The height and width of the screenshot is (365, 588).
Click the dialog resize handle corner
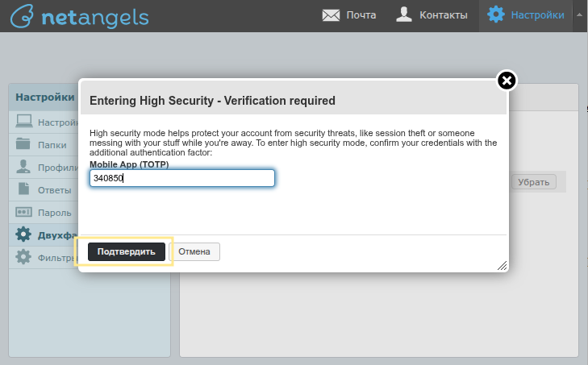click(502, 265)
